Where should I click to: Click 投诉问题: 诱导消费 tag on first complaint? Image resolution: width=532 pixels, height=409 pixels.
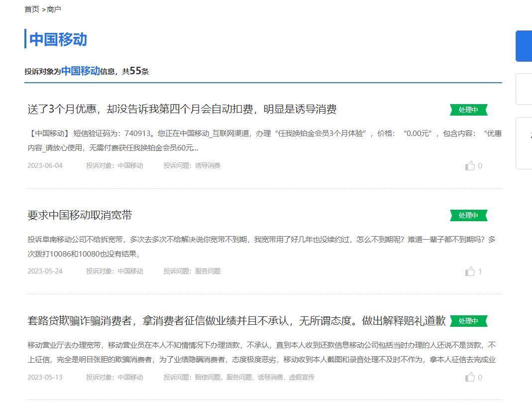coord(192,166)
